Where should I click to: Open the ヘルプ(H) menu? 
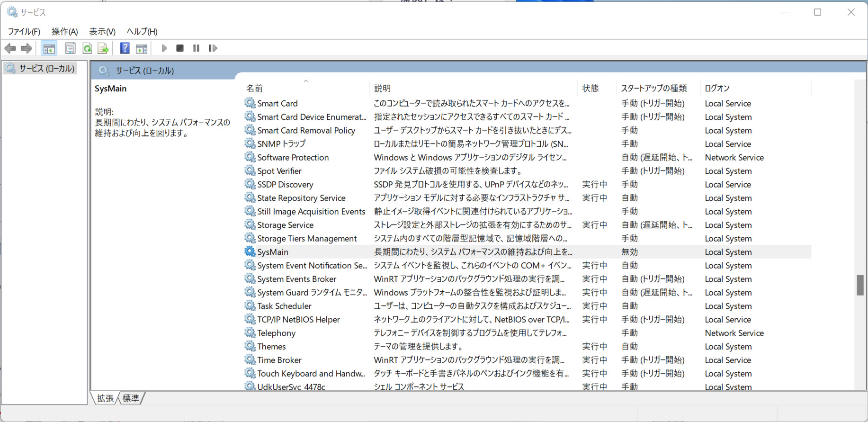coord(142,32)
